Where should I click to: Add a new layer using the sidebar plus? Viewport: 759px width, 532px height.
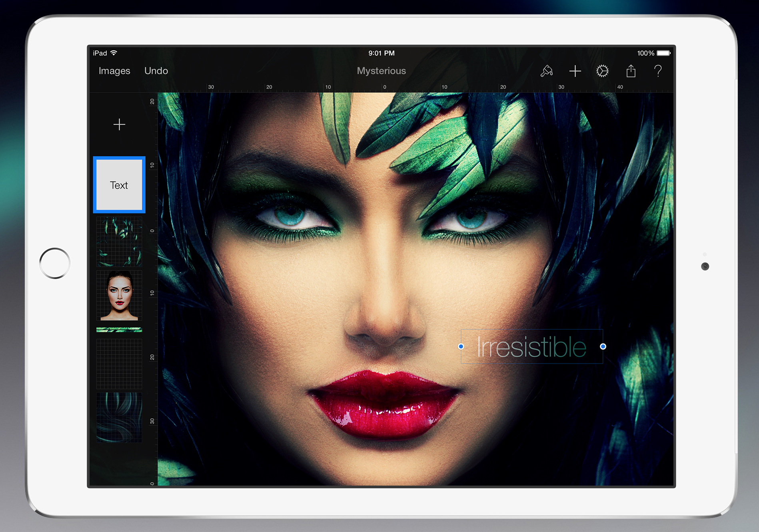pyautogui.click(x=119, y=124)
